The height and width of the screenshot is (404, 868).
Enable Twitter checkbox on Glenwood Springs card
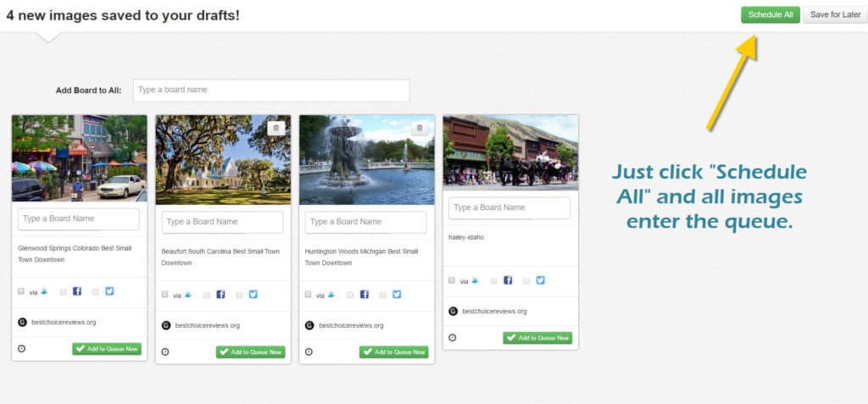pyautogui.click(x=96, y=291)
